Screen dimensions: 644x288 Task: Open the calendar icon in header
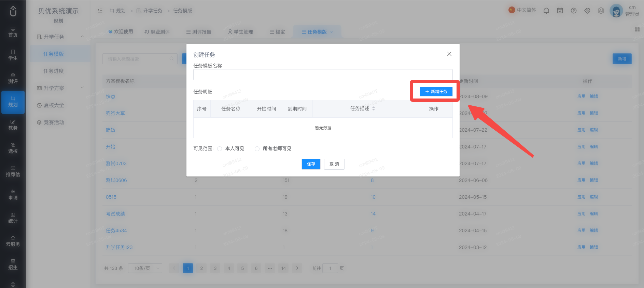click(x=560, y=11)
